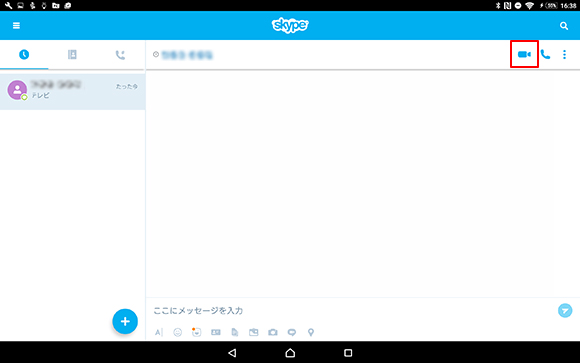Open the Moji picker with orange dot

coord(196,332)
